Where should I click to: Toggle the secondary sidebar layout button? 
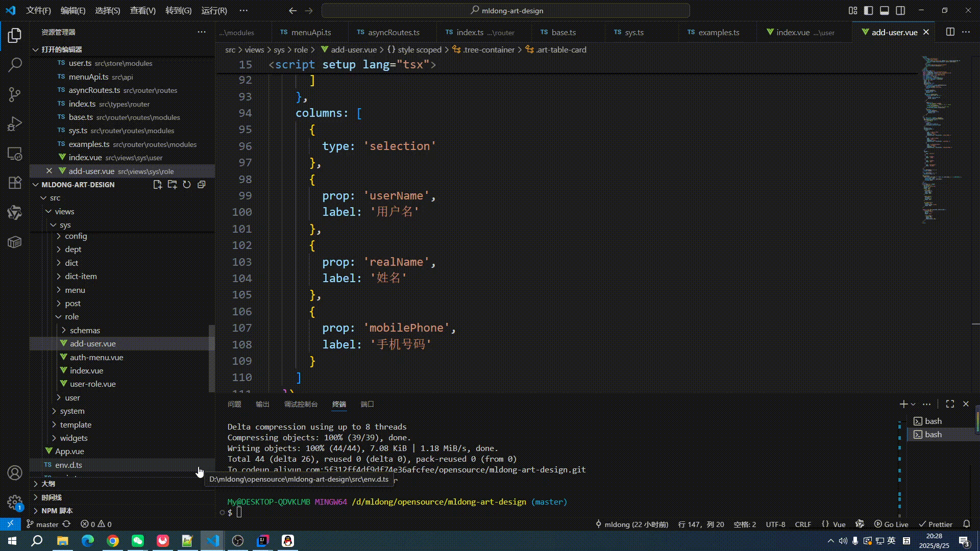(901, 10)
